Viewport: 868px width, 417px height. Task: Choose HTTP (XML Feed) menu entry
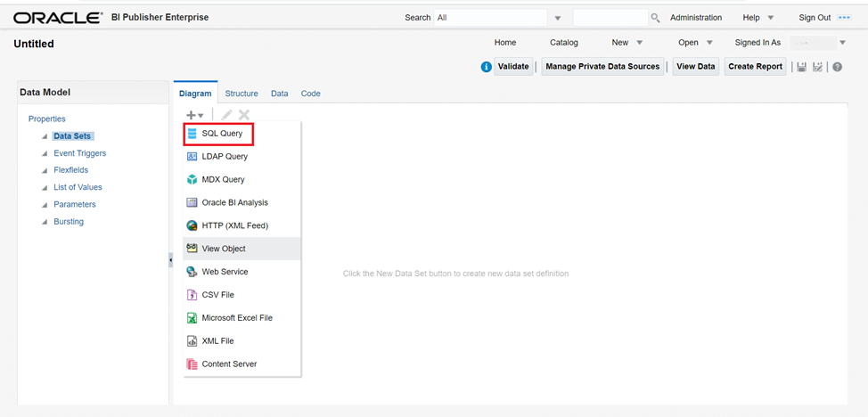pyautogui.click(x=242, y=226)
